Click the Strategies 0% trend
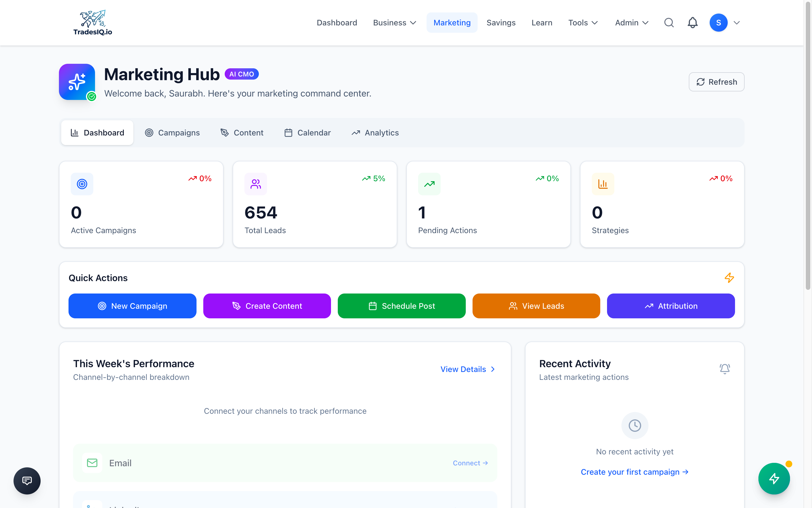The width and height of the screenshot is (812, 508). [721, 178]
